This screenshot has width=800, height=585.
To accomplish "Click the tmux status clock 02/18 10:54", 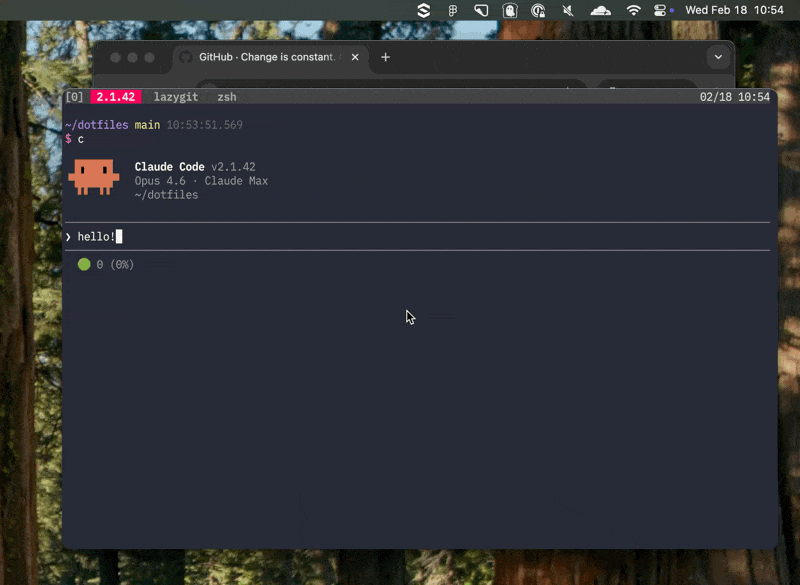I will click(x=735, y=97).
